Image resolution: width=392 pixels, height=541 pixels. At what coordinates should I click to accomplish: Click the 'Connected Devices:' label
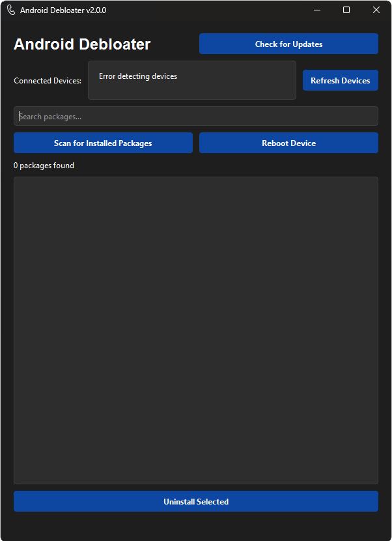(x=48, y=80)
